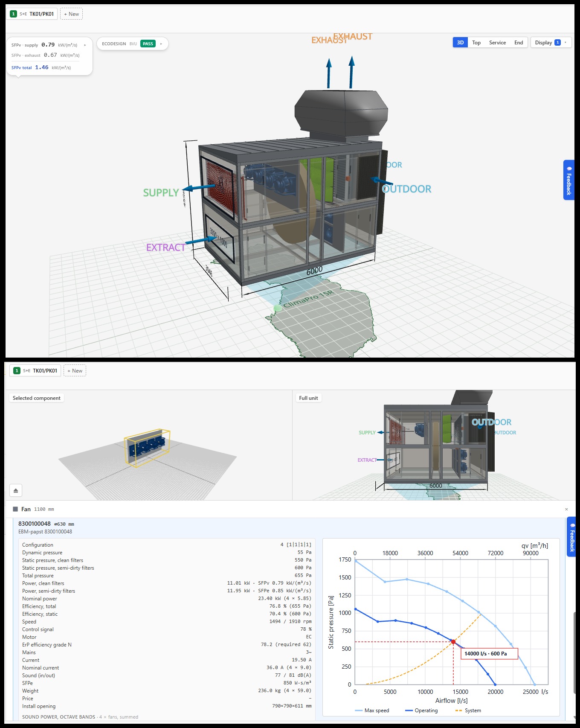Click the SFPv total value 1.46
Image resolution: width=580 pixels, height=728 pixels.
[42, 67]
